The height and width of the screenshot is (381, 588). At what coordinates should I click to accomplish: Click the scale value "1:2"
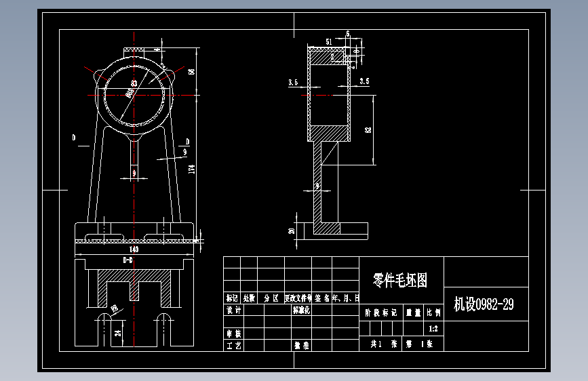433,329
